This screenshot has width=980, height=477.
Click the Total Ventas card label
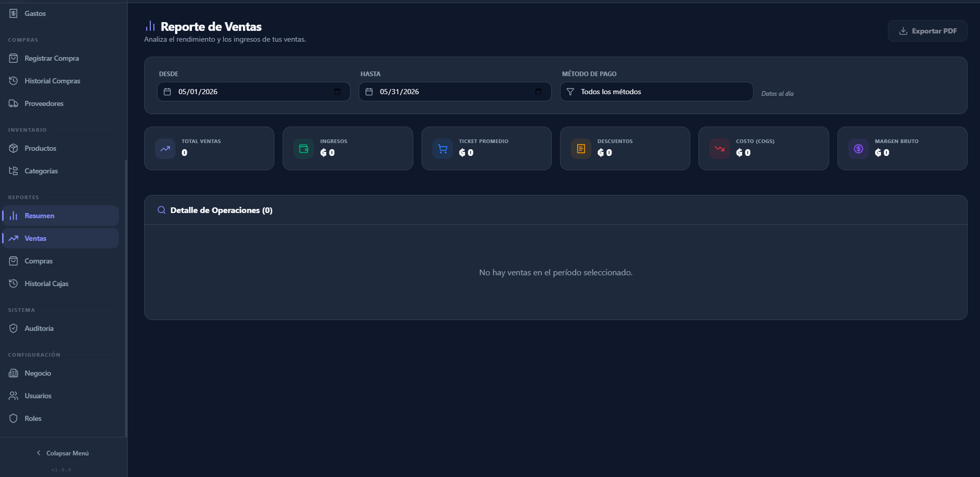coord(201,141)
